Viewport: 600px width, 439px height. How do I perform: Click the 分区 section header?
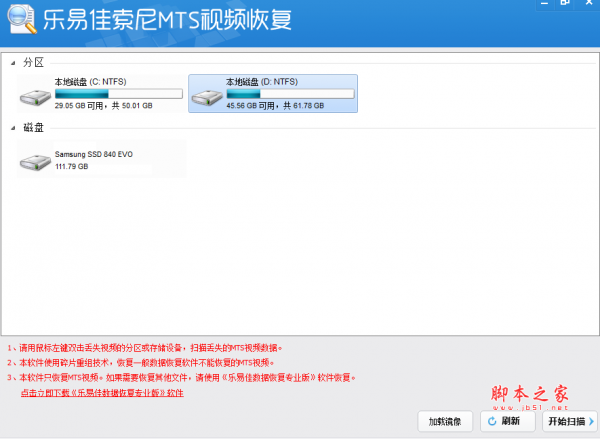coord(33,62)
